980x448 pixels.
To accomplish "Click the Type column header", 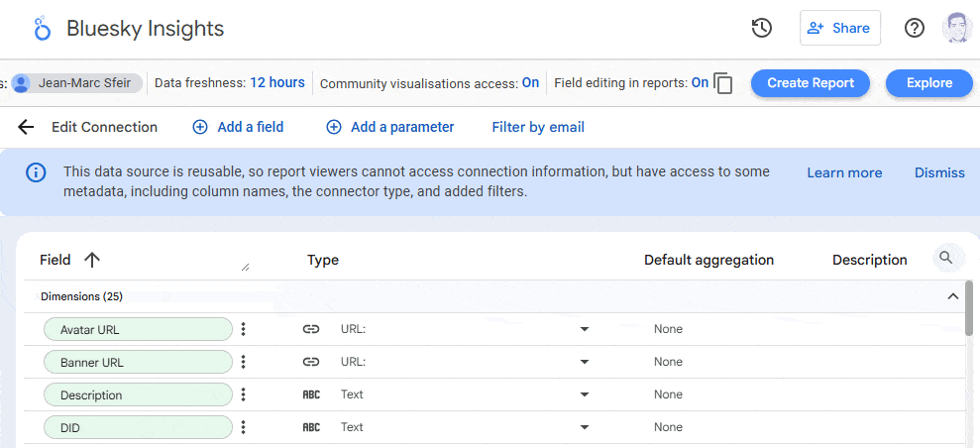I will click(323, 260).
